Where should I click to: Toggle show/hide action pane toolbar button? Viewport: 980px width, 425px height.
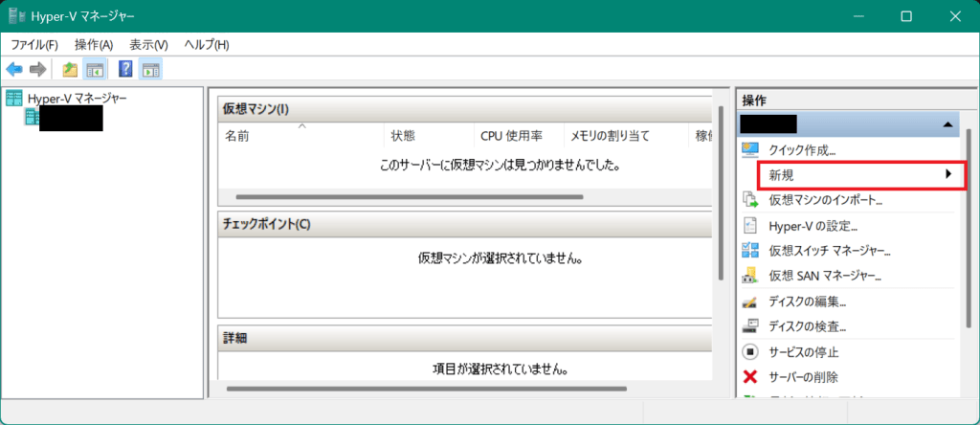tap(150, 69)
